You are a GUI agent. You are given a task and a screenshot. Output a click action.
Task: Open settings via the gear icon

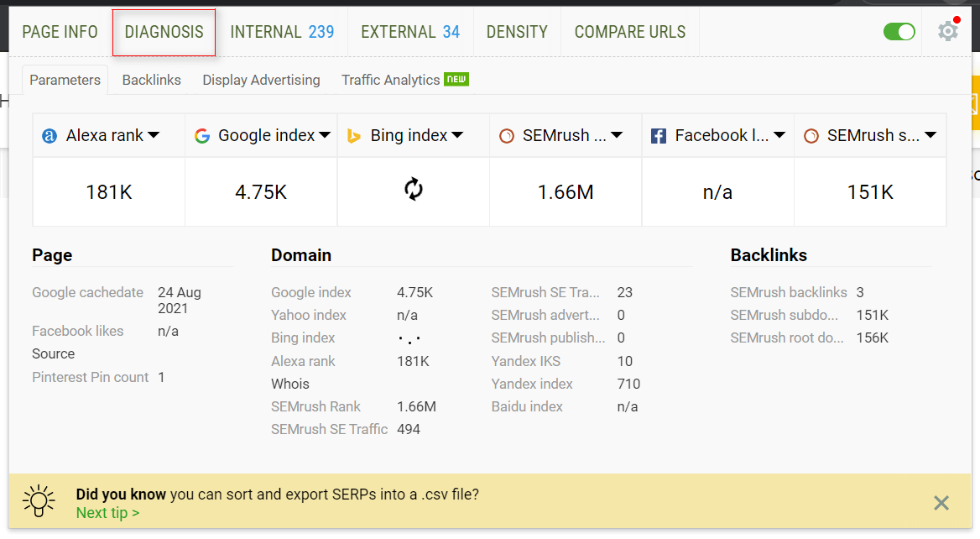948,32
